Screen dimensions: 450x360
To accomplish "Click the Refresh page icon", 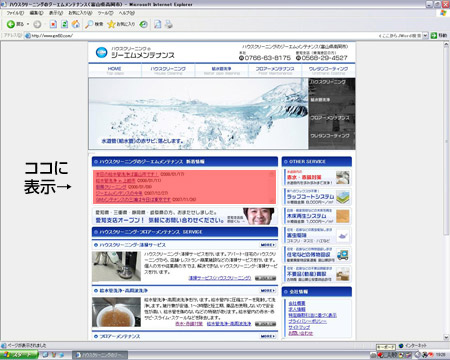I will click(x=65, y=24).
